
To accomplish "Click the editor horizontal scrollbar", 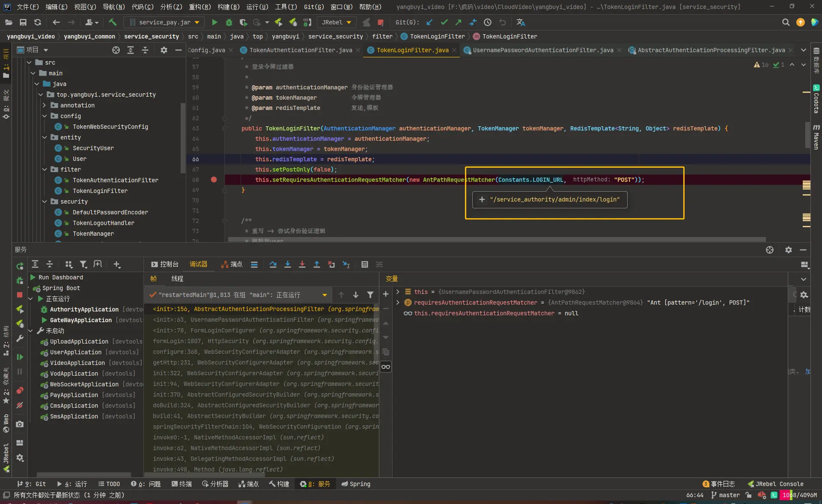I will pos(497,240).
